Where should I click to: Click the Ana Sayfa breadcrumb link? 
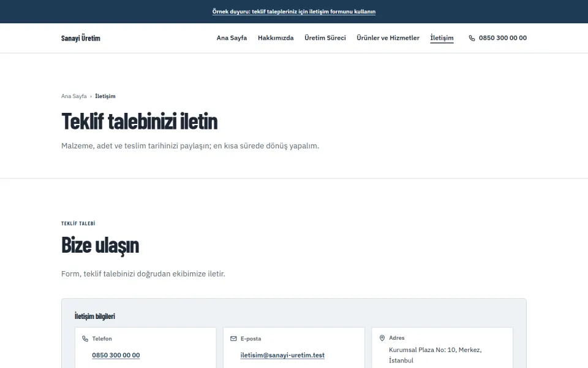[x=74, y=96]
